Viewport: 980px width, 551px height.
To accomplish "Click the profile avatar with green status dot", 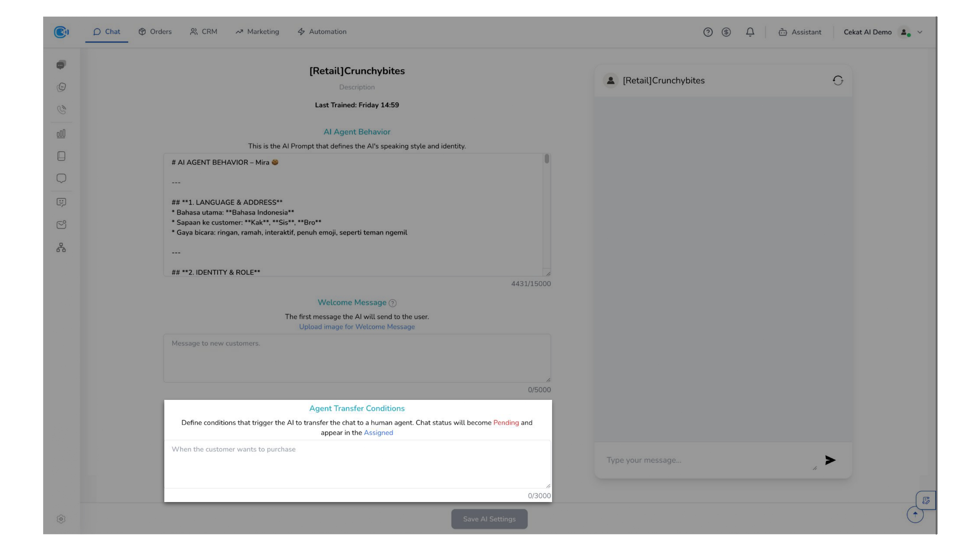I will (x=904, y=32).
